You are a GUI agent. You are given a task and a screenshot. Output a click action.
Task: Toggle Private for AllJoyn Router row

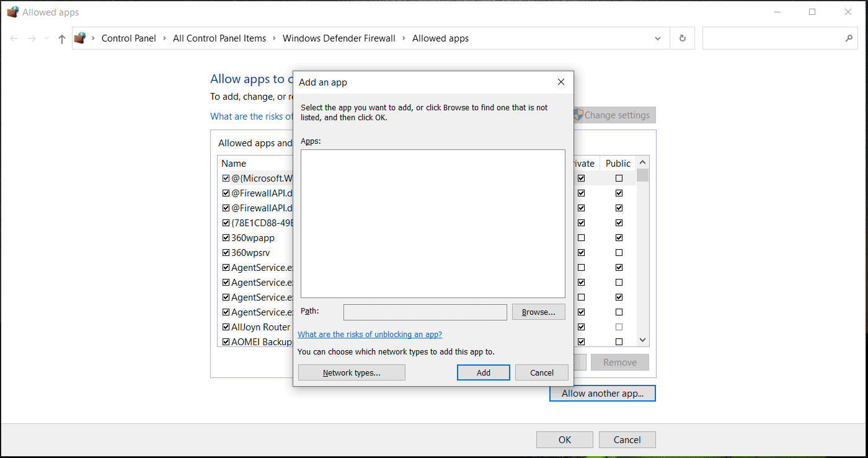pos(581,327)
